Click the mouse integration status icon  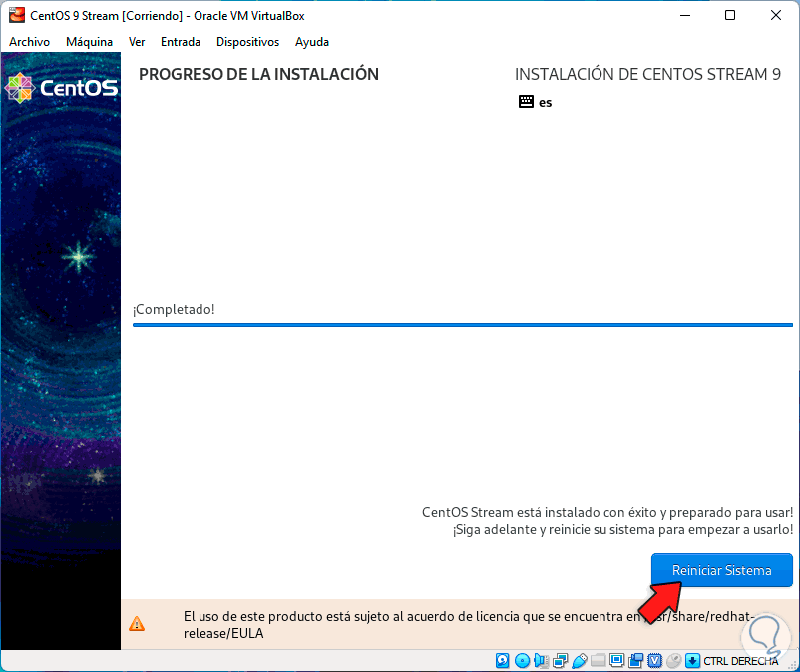pyautogui.click(x=673, y=661)
